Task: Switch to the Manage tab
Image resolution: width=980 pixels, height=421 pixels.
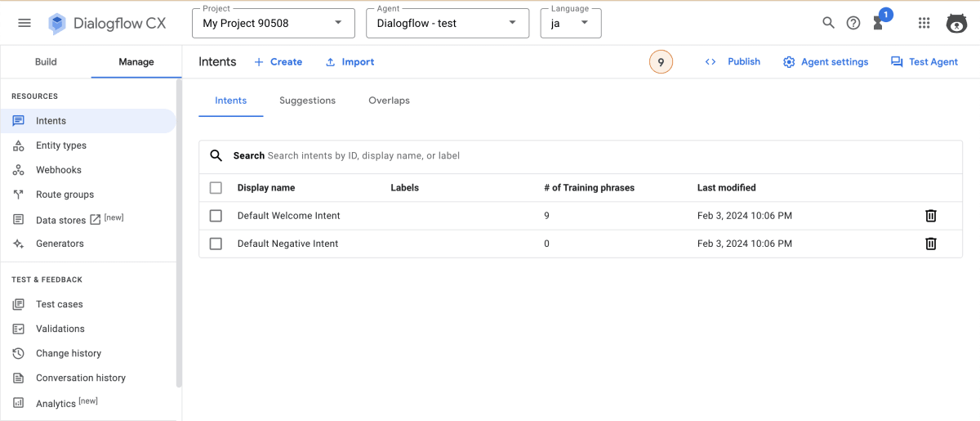Action: pyautogui.click(x=136, y=62)
